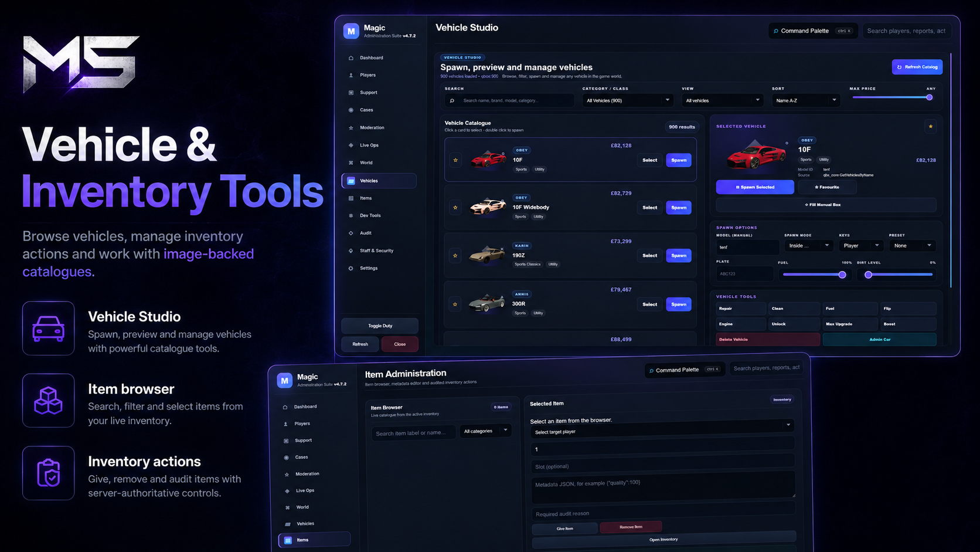Open the Preset dropdown showing None
The width and height of the screenshot is (980, 552).
coord(912,246)
